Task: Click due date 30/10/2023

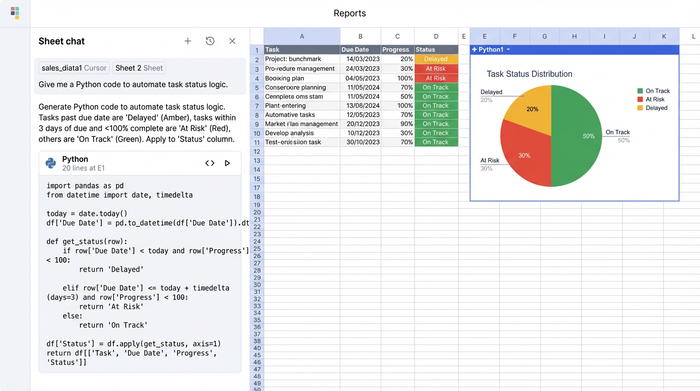Action: [360, 142]
